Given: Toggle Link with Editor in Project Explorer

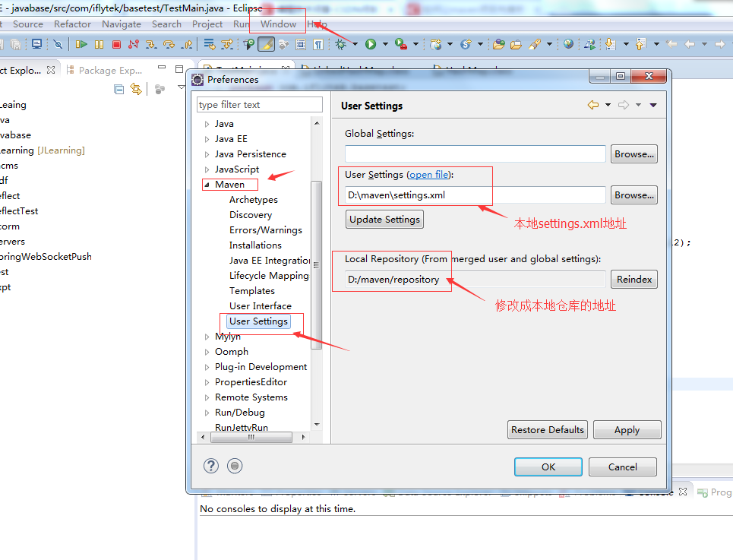Looking at the screenshot, I should (x=136, y=90).
